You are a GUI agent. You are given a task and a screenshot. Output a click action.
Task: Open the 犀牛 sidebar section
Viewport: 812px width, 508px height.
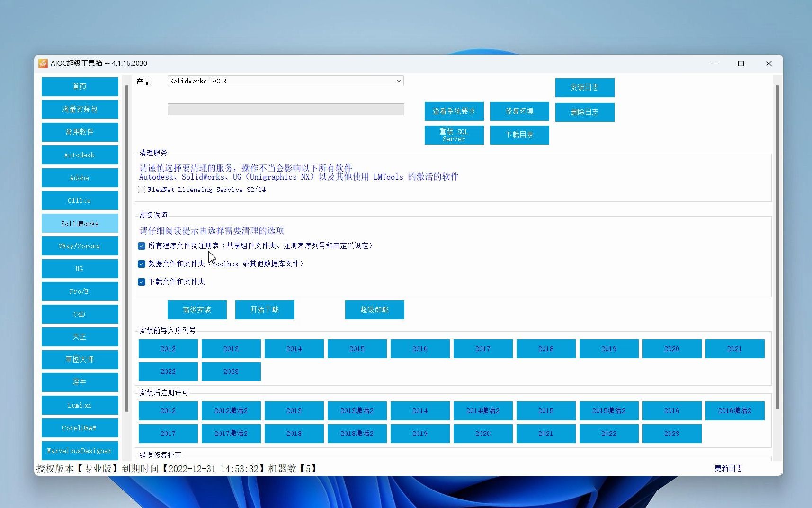click(80, 382)
